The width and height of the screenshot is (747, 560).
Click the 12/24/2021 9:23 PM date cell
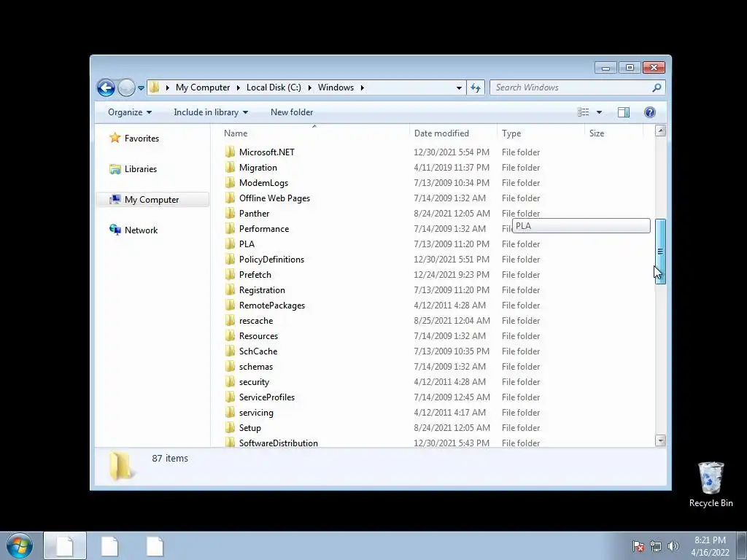point(452,274)
